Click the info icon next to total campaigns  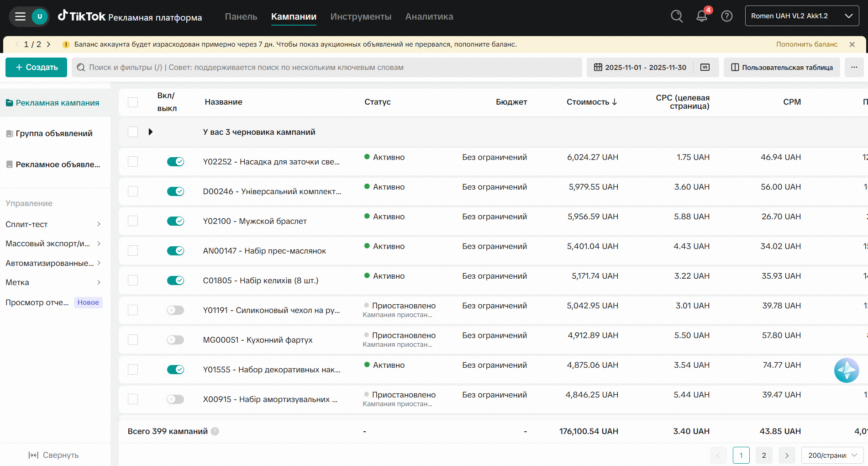click(x=215, y=431)
